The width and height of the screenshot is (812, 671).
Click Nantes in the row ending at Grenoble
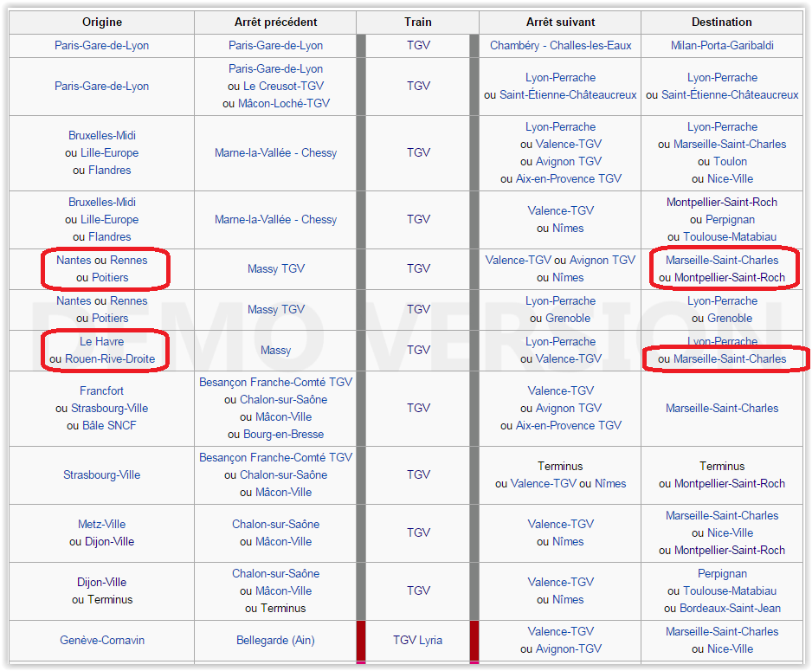[x=74, y=301]
